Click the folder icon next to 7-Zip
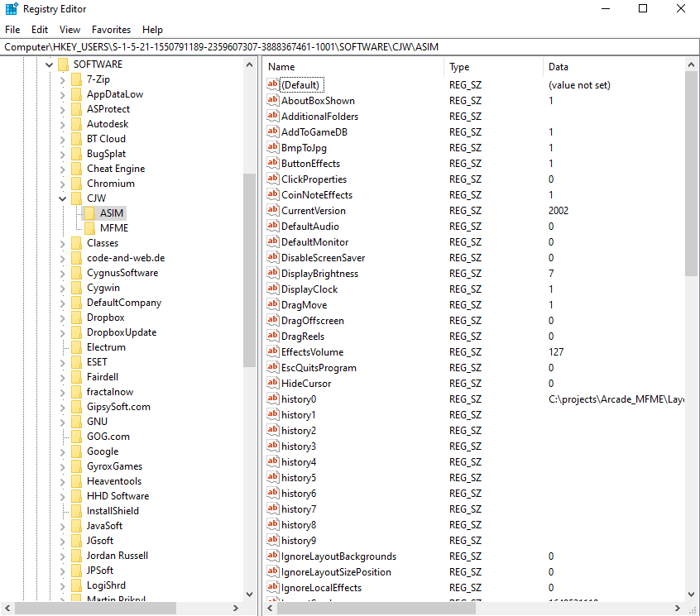The image size is (700, 616). [x=77, y=79]
